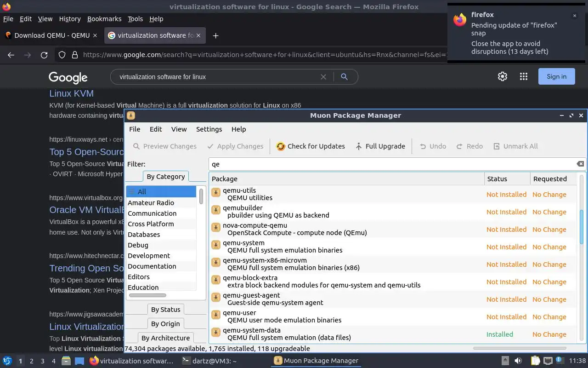This screenshot has width=588, height=368.
Task: Open the Firefox Tools menu
Action: (135, 19)
